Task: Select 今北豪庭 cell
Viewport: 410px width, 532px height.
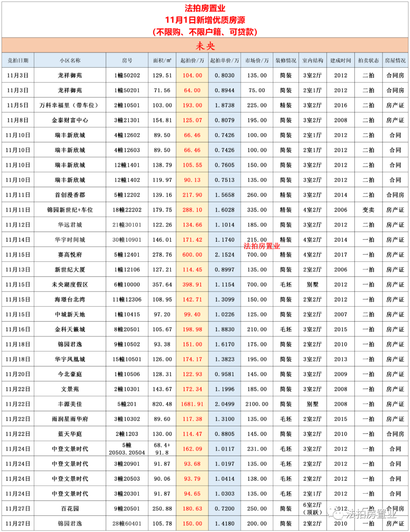Action: [70, 374]
